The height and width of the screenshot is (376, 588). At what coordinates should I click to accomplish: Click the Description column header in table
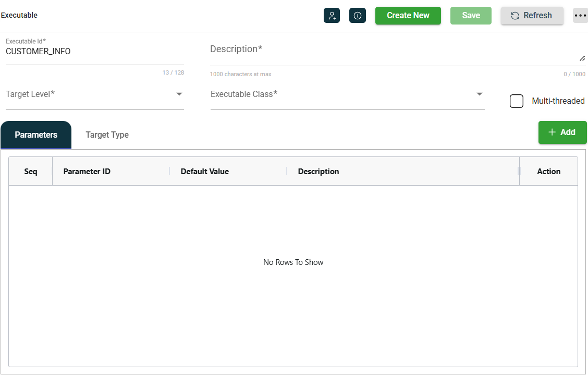pos(318,172)
